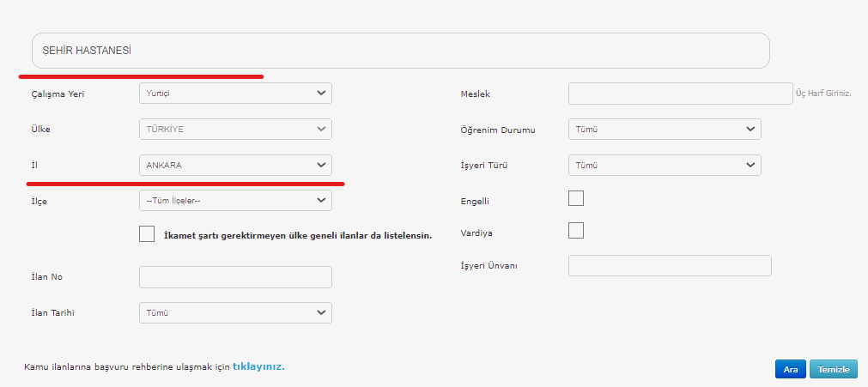Viewport: 868px width, 387px height.
Task: Open the Çalışma Yeri dropdown
Action: (235, 93)
